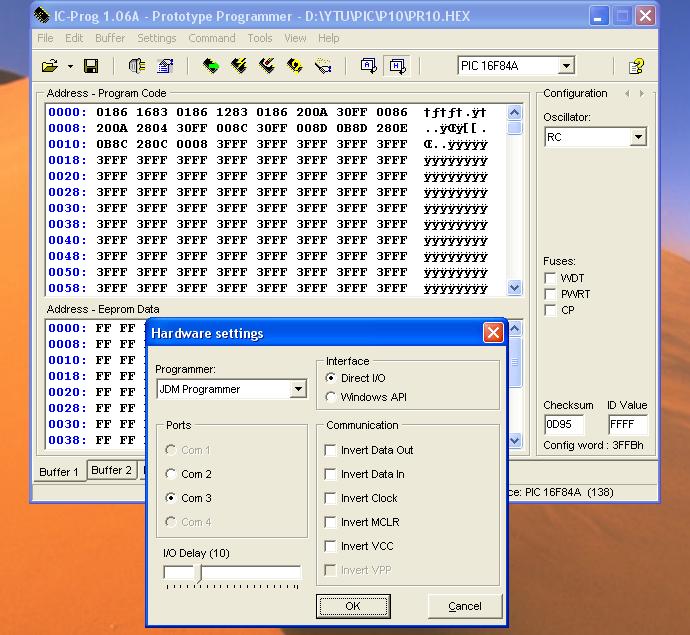
Task: Click the I/O Delay slider handle
Action: (x=198, y=573)
